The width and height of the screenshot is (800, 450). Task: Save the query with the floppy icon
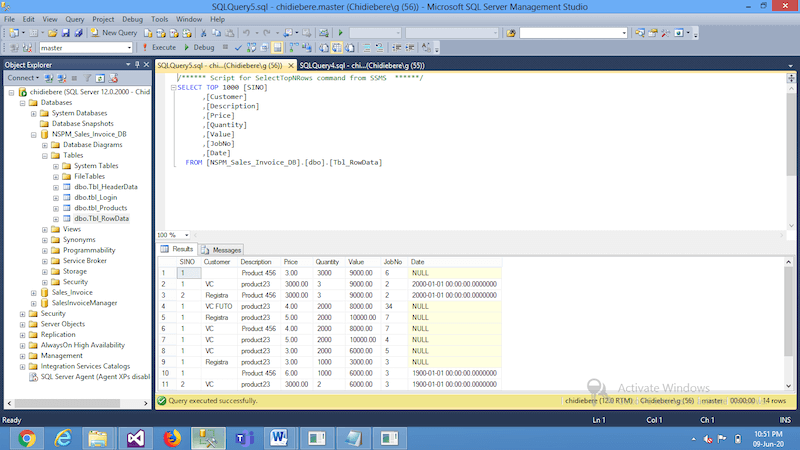pyautogui.click(x=65, y=33)
